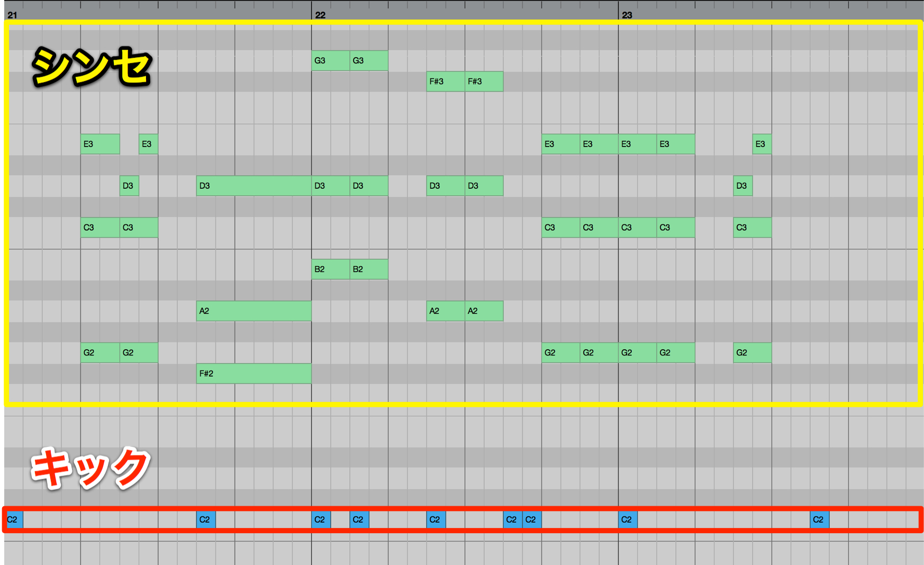
Task: Click the bar 21 marker in the ruler
Action: (12, 15)
